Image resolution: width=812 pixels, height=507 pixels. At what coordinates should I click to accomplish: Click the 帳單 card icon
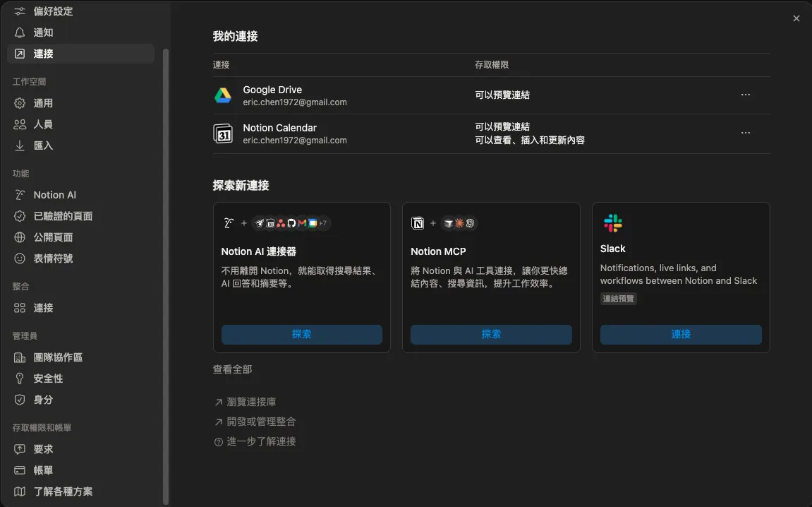pos(20,470)
